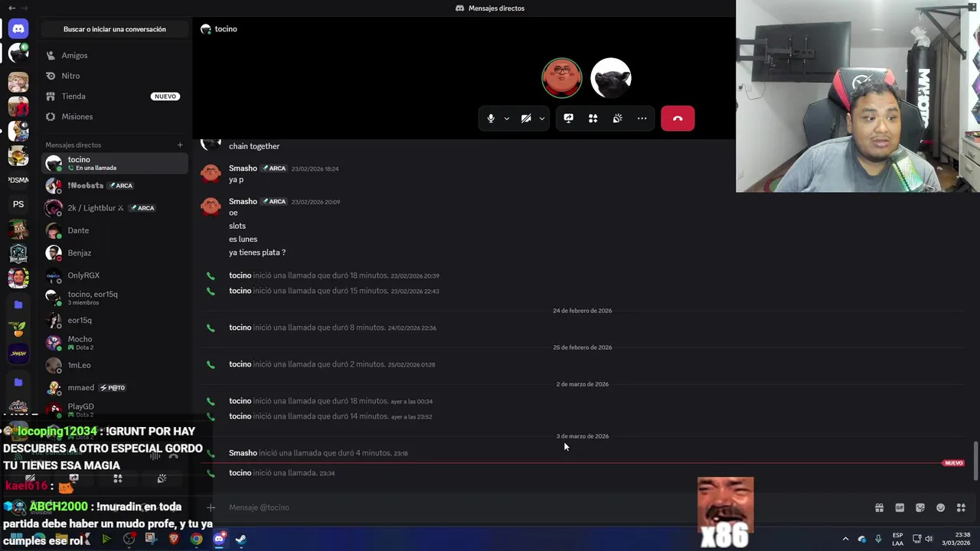The width and height of the screenshot is (980, 551).
Task: Open OnlyRGX direct message
Action: [x=115, y=275]
